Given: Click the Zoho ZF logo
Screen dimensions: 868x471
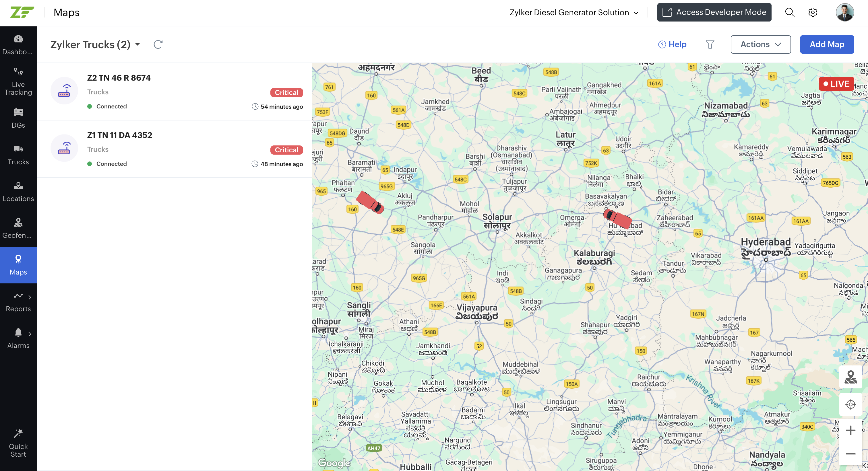Looking at the screenshot, I should 22,12.
